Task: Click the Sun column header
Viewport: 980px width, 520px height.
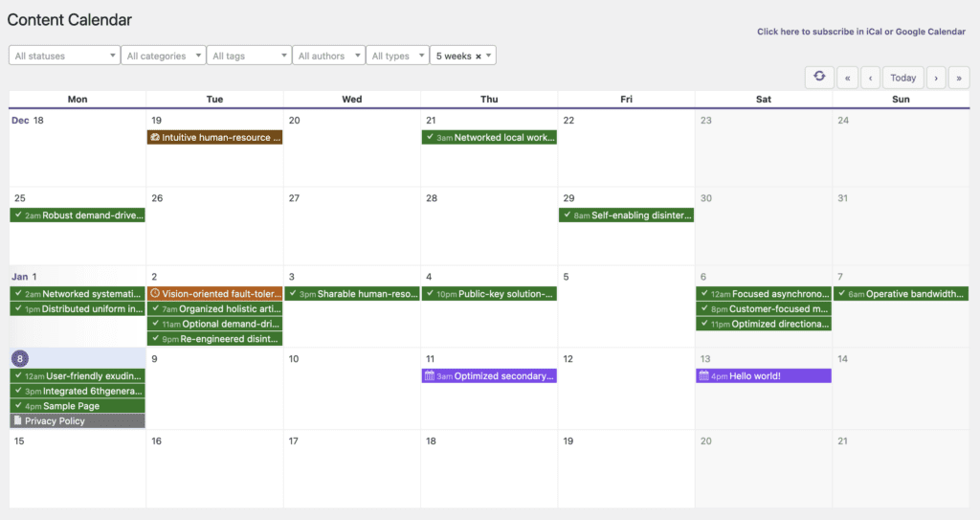Action: [x=901, y=99]
